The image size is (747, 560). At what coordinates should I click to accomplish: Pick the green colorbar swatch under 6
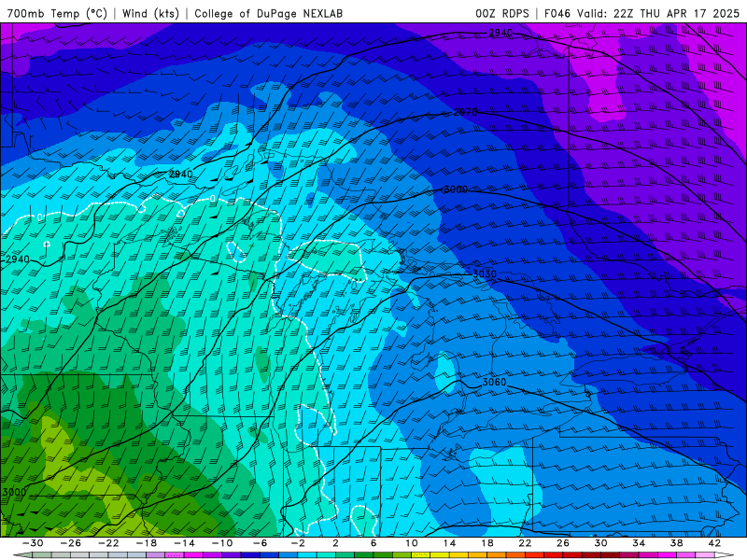point(383,555)
